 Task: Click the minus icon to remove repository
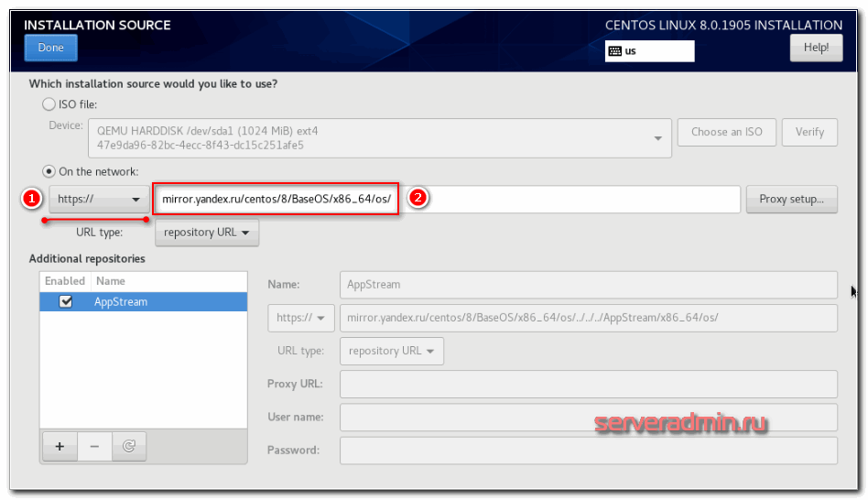point(94,446)
